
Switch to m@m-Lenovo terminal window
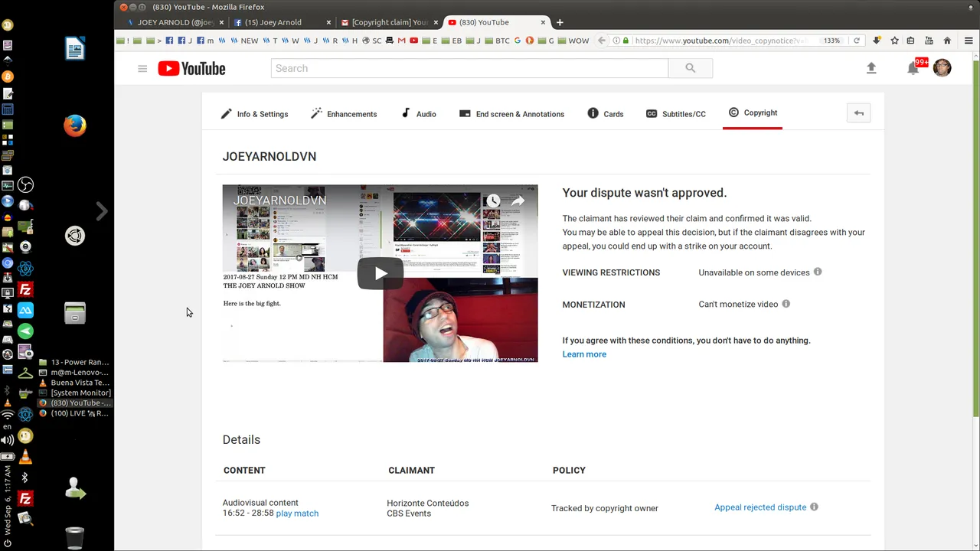[x=74, y=373]
